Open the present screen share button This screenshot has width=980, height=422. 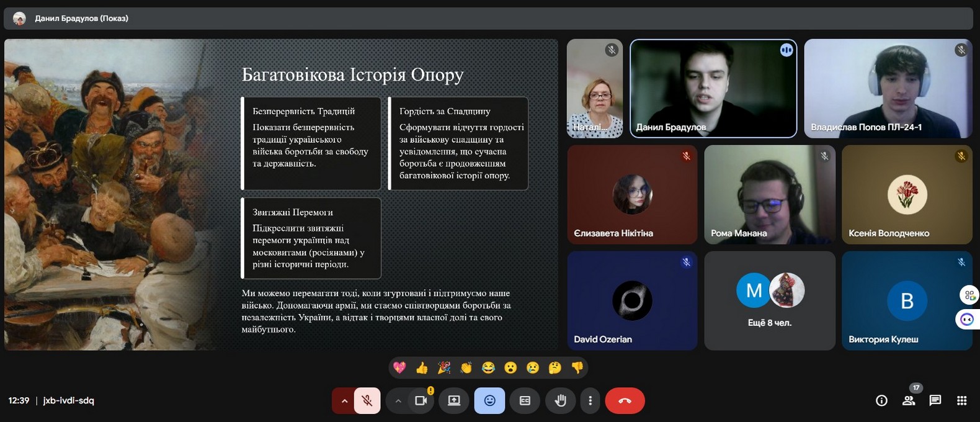(x=453, y=401)
